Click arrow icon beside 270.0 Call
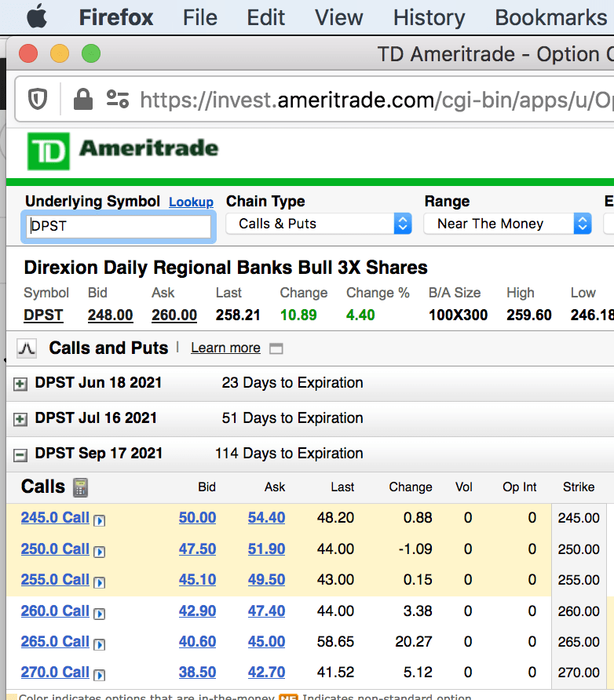 tap(99, 675)
